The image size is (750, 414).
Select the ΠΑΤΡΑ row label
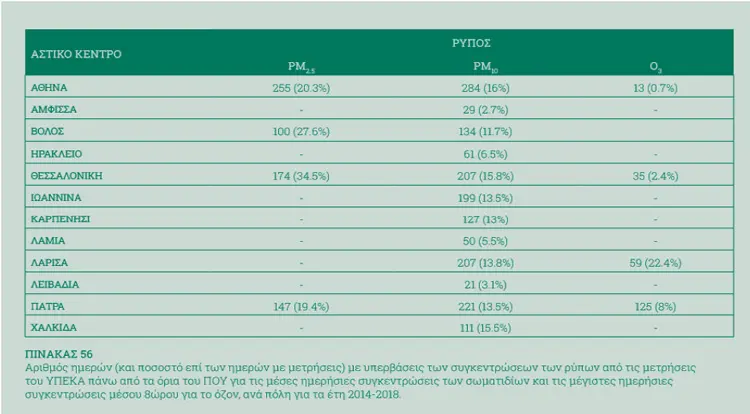[x=47, y=306]
